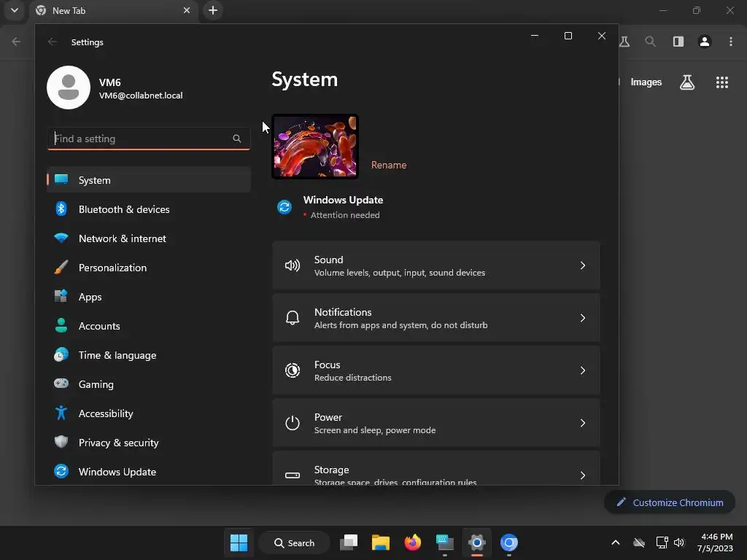Click the Chromium icon in the taskbar
This screenshot has height=560, width=747.
tap(508, 542)
